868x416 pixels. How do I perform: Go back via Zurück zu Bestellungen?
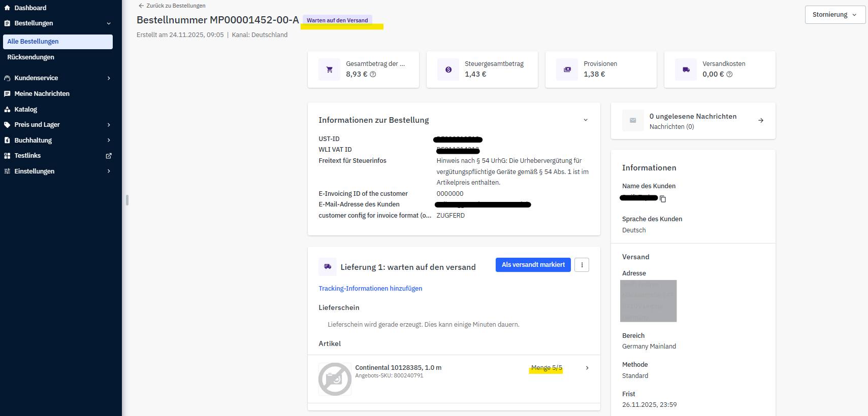[172, 6]
